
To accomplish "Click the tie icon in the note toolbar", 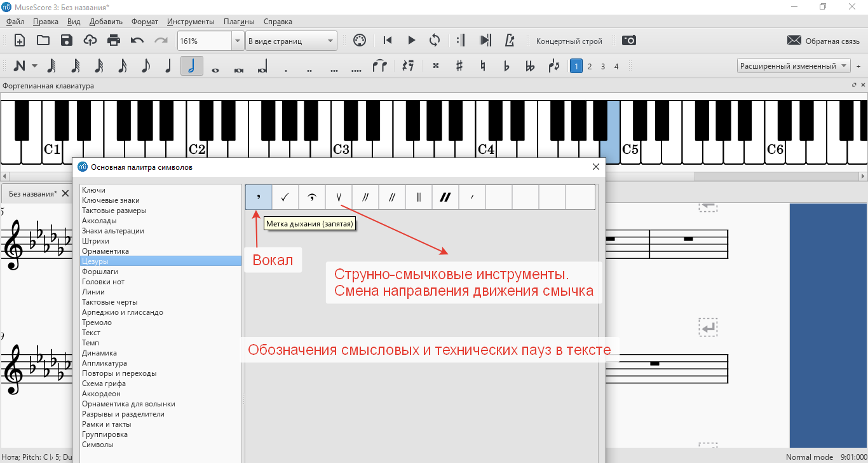I will (x=379, y=66).
